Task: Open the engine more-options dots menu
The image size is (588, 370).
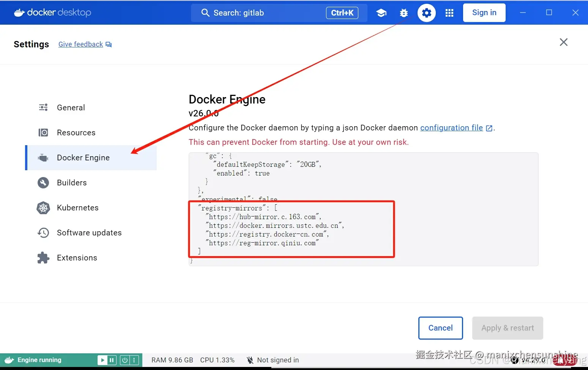Action: coord(134,360)
